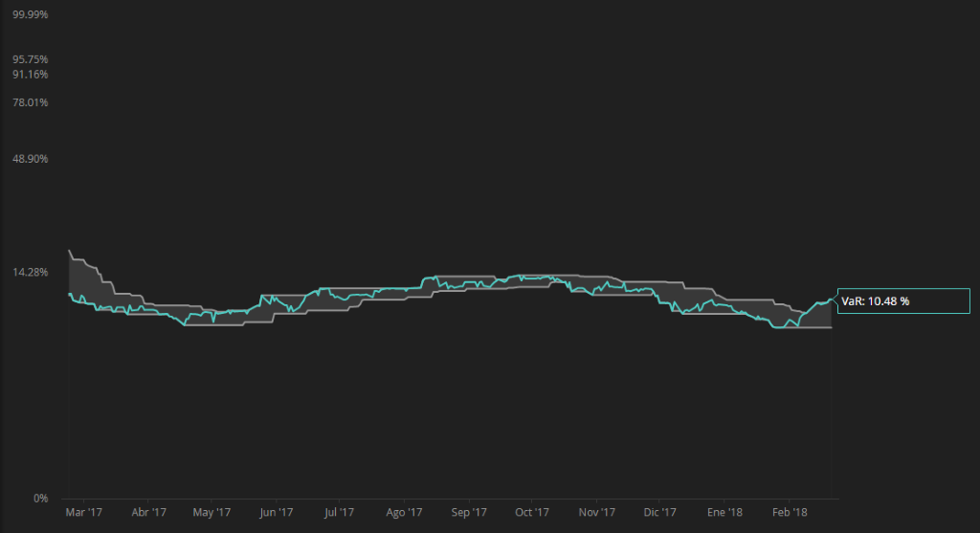Select the 78.01% y-axis label
The height and width of the screenshot is (533, 980).
[31, 102]
